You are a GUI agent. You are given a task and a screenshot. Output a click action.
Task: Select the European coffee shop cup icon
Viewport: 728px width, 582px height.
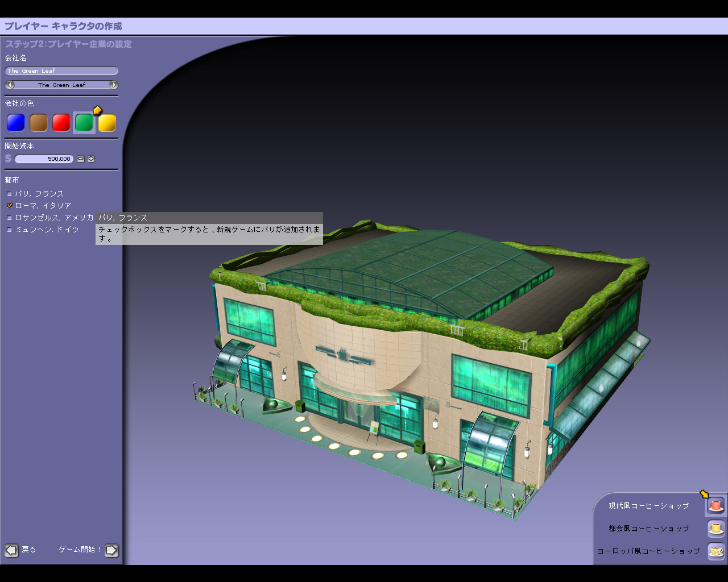pyautogui.click(x=716, y=551)
